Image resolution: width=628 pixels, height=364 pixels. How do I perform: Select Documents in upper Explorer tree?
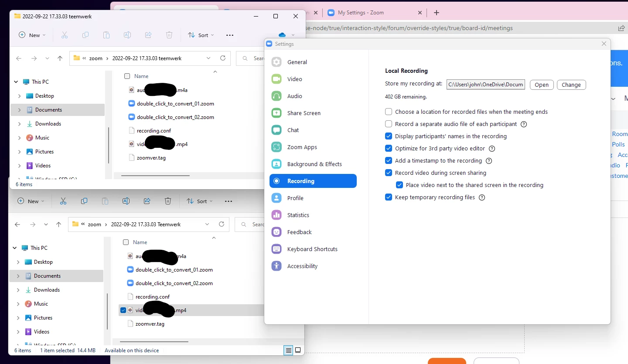coord(58,110)
